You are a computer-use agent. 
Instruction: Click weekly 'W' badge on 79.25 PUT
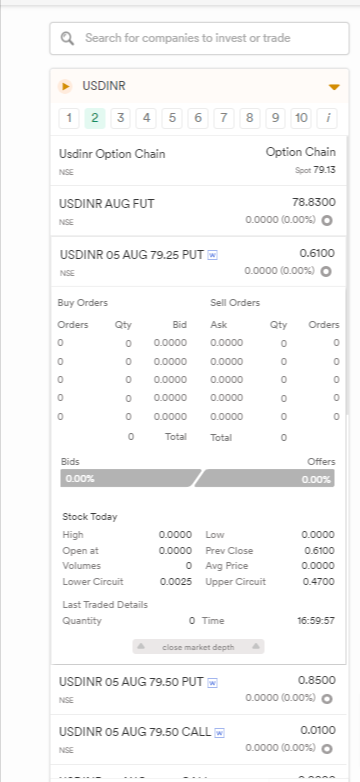pyautogui.click(x=212, y=255)
